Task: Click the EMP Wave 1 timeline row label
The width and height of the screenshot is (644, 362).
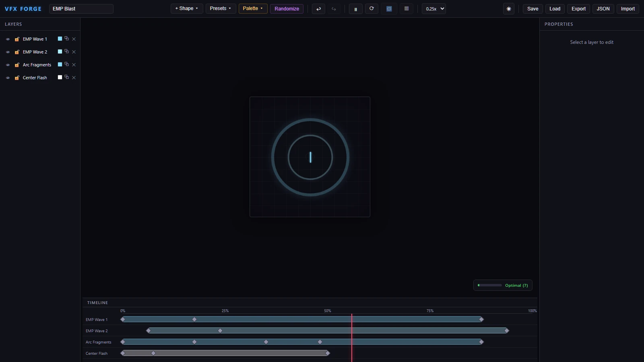Action: (97, 320)
